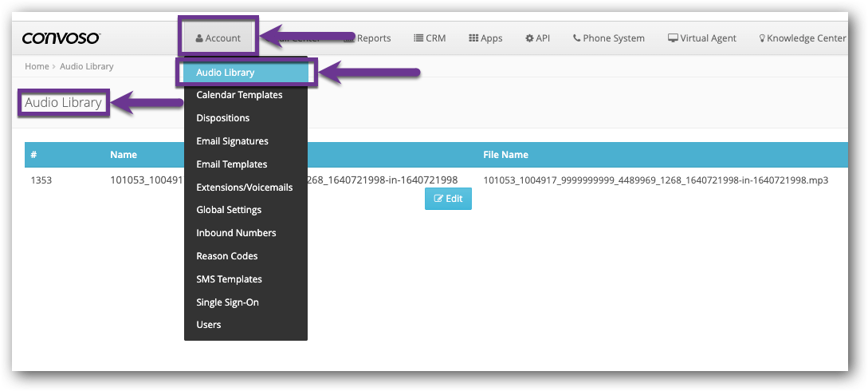
Task: Open Email Signatures menu item
Action: click(x=232, y=141)
